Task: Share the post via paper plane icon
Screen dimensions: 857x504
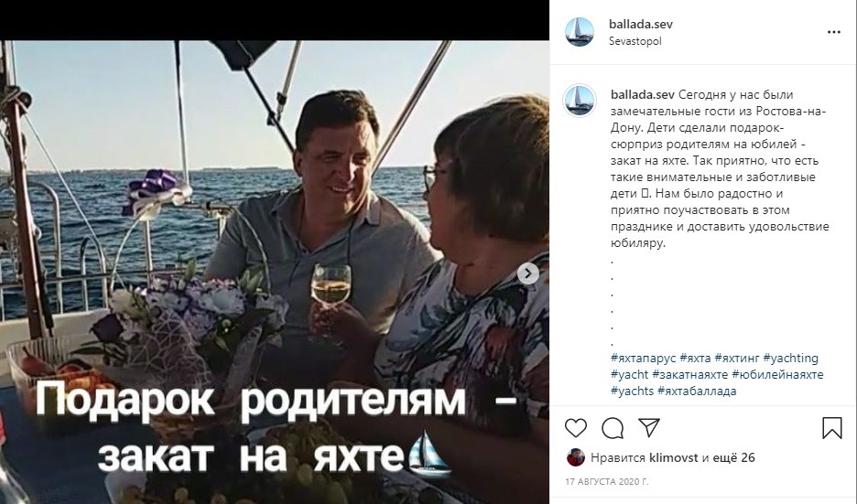Action: coord(649,427)
